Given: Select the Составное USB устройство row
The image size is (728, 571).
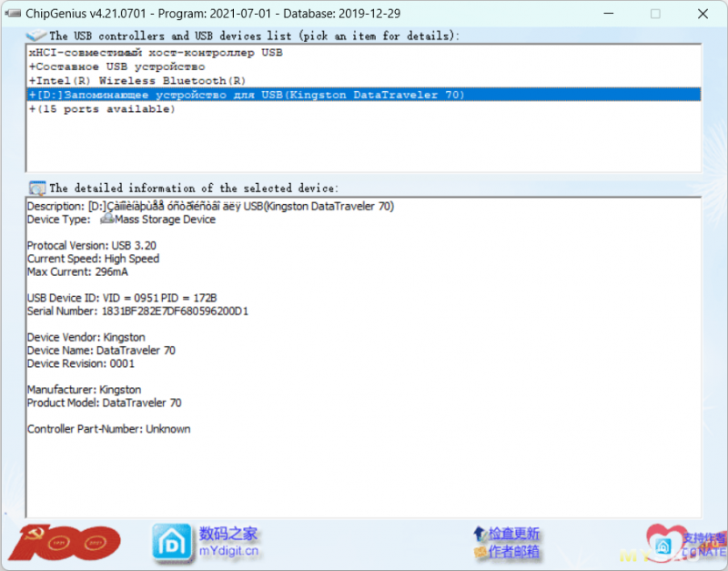Looking at the screenshot, I should [x=363, y=66].
